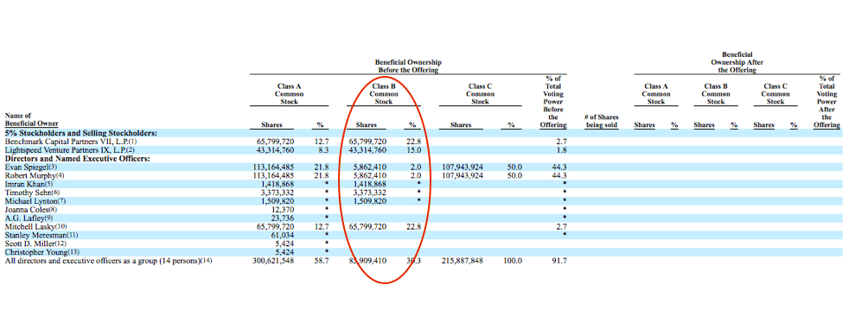Click Robert Murphy's voting power '44.3'
The width and height of the screenshot is (868, 329).
(559, 176)
